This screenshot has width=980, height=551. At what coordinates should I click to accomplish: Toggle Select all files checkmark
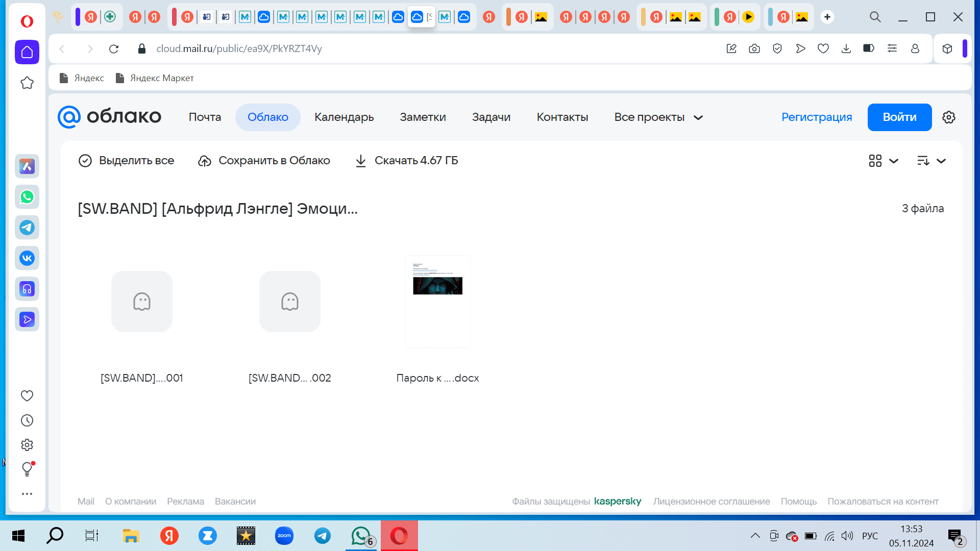coord(85,161)
